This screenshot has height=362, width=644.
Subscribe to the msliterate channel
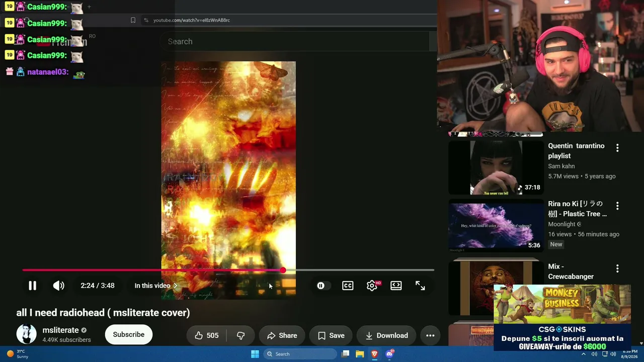coord(128,334)
